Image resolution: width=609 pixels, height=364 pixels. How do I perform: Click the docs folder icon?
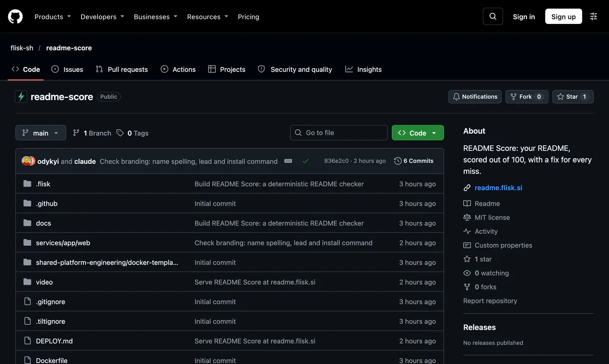(27, 223)
